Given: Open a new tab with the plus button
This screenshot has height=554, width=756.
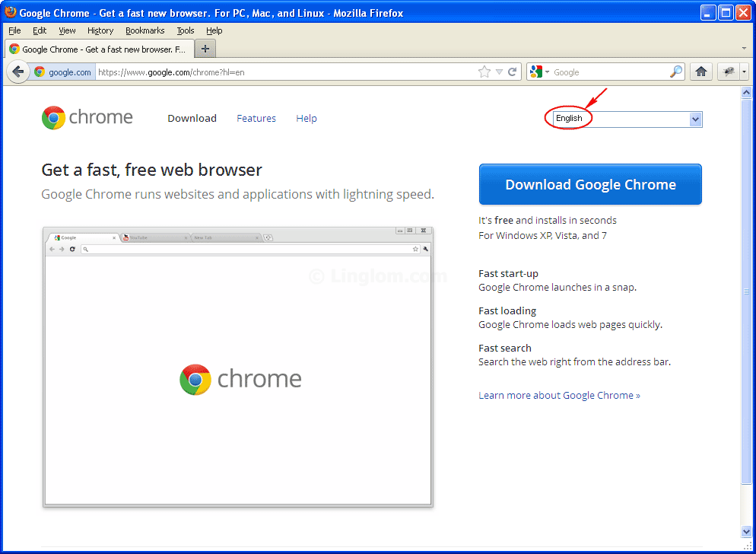Looking at the screenshot, I should [x=205, y=49].
